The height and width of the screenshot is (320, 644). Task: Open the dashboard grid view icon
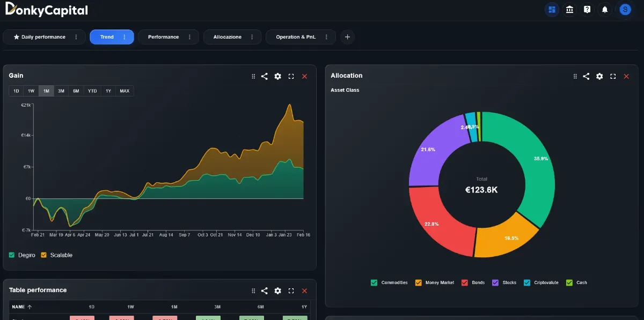[552, 10]
